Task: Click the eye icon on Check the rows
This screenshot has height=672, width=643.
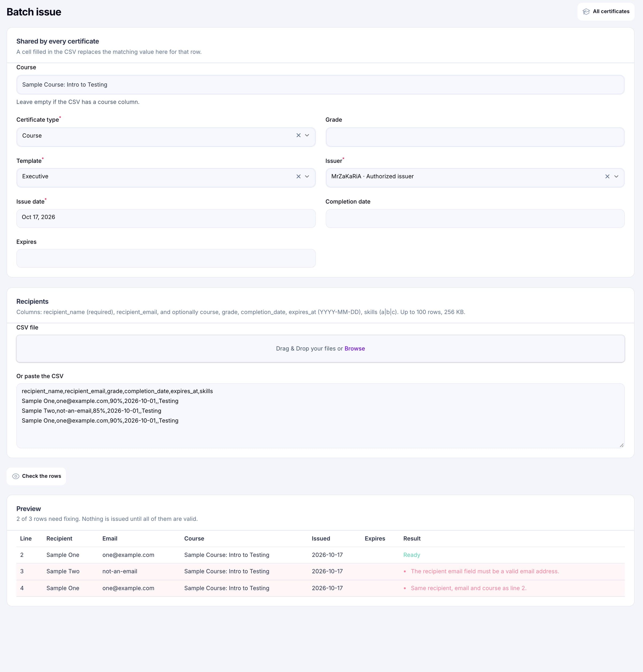Action: [x=16, y=476]
